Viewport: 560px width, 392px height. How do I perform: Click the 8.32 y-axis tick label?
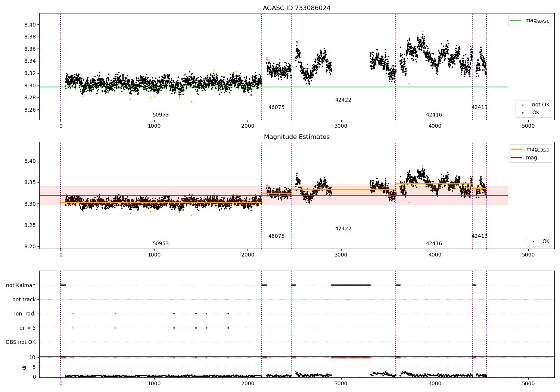30,73
